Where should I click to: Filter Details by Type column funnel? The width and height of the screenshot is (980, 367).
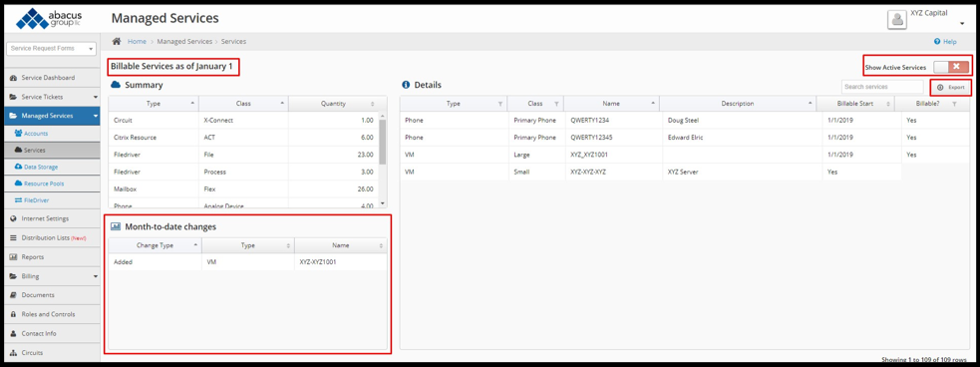(499, 104)
